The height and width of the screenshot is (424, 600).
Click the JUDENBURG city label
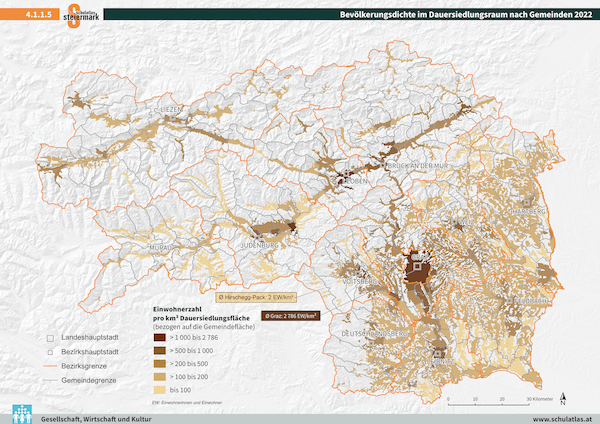click(260, 246)
